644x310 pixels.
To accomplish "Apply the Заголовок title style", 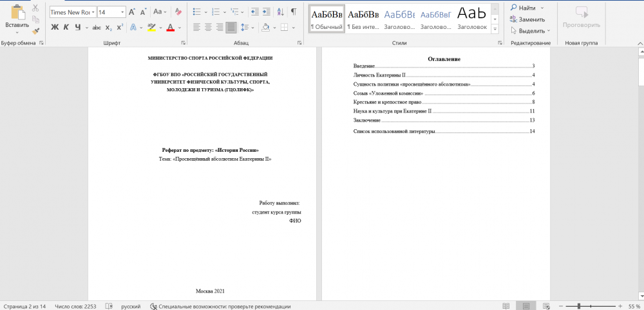I will point(472,19).
